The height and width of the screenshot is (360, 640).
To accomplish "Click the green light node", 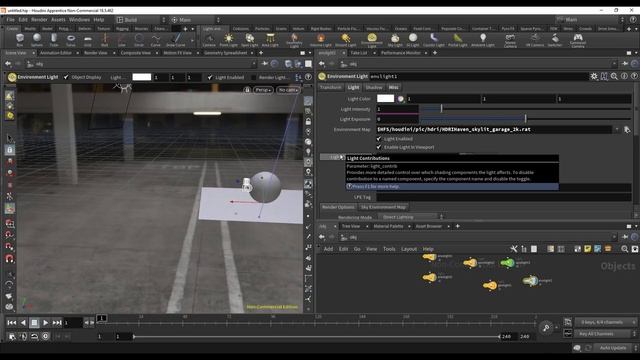I will (x=507, y=263).
